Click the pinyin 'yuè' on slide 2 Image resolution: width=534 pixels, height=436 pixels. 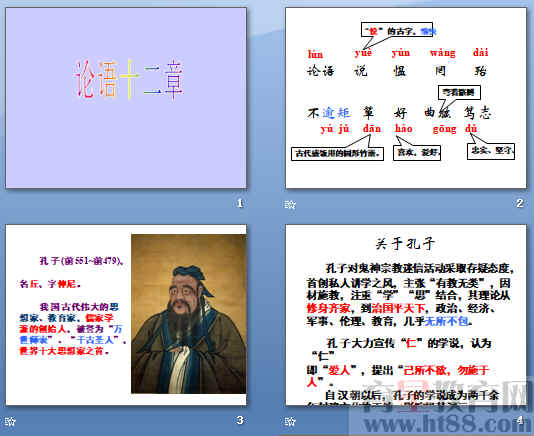(x=363, y=53)
